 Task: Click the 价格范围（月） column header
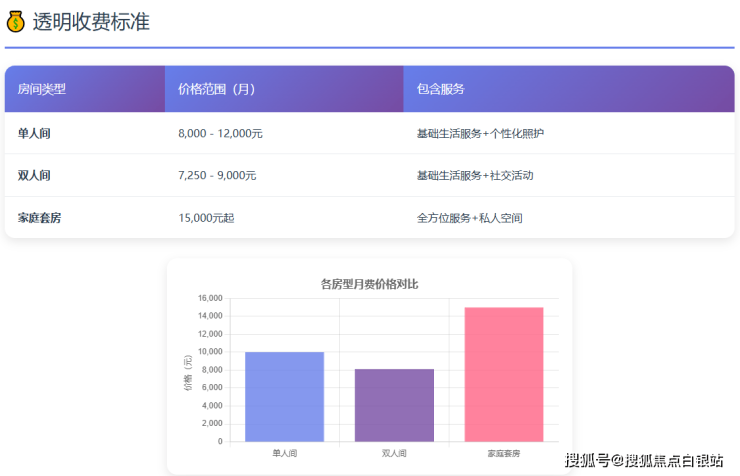click(x=217, y=89)
